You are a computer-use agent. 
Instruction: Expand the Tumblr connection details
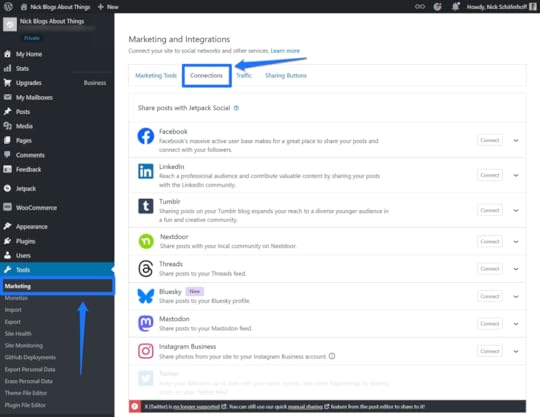pyautogui.click(x=516, y=210)
